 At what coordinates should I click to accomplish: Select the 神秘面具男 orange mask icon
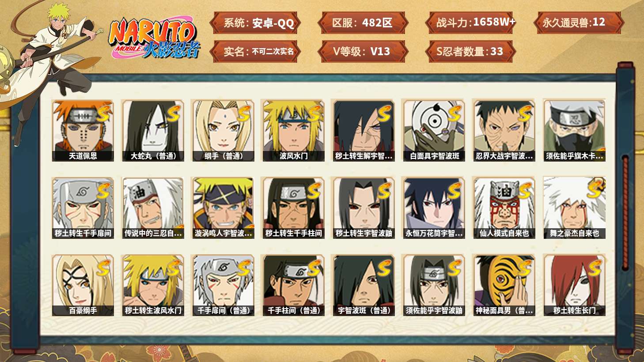pyautogui.click(x=504, y=285)
